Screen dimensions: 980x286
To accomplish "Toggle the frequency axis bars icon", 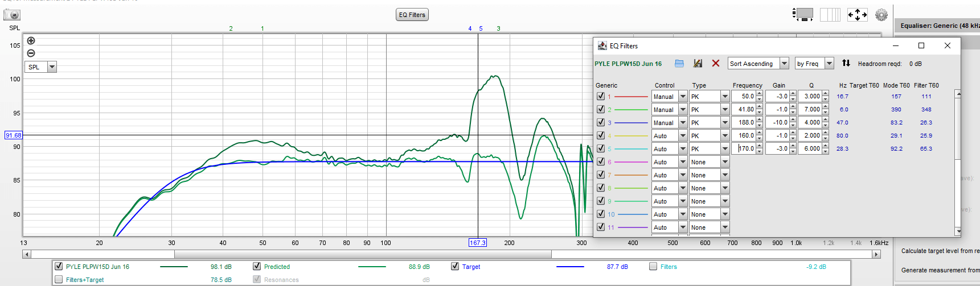I will [830, 14].
